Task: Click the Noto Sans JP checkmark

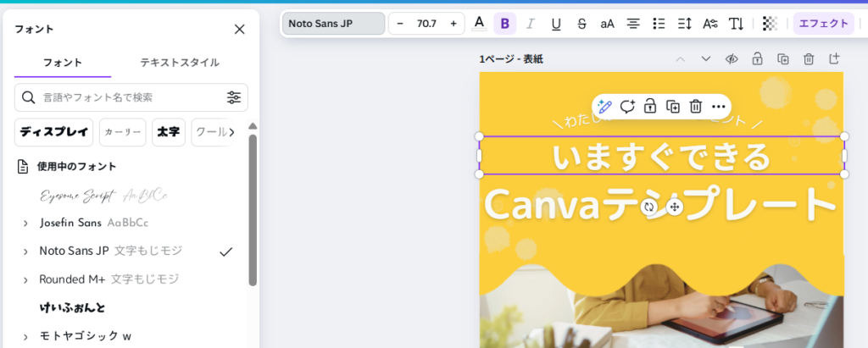Action: tap(225, 251)
